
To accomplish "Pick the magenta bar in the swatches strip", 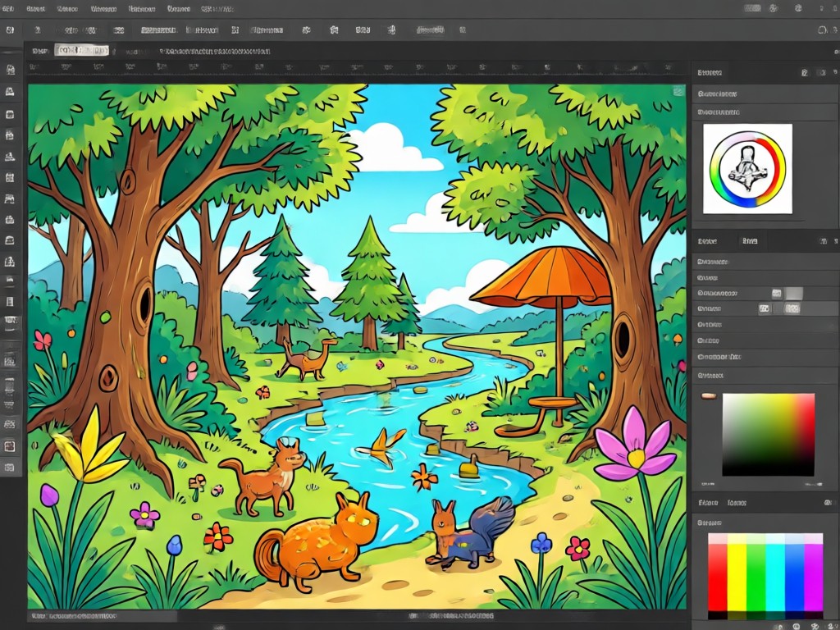I will coord(813,576).
